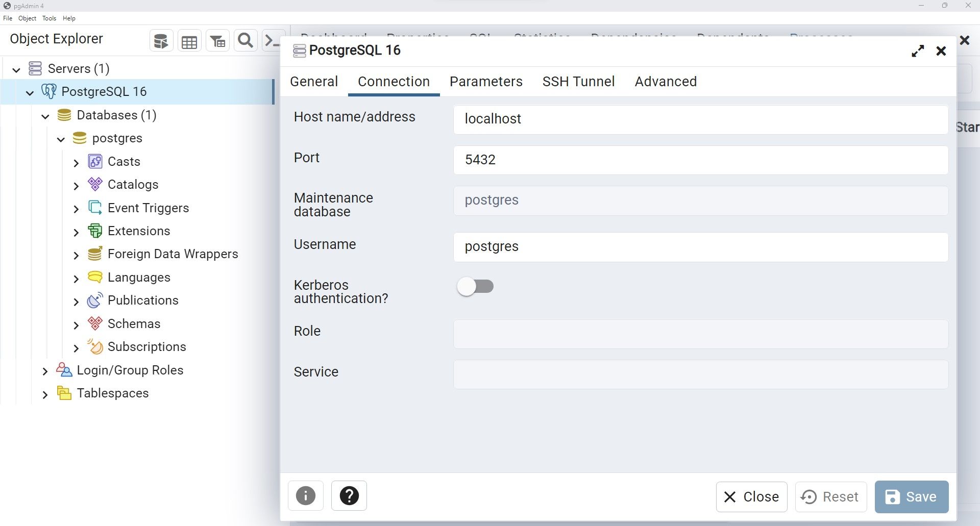980x526 pixels.
Task: Expand the Schemas node
Action: point(77,324)
